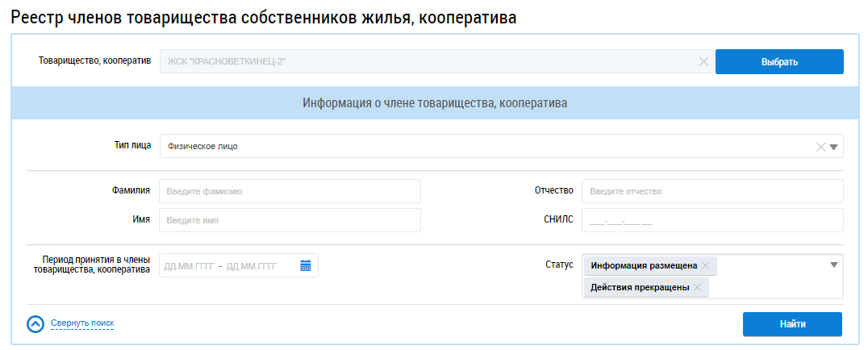This screenshot has height=350, width=868.
Task: Open the Физическое лицо combo box
Action: pos(484,147)
